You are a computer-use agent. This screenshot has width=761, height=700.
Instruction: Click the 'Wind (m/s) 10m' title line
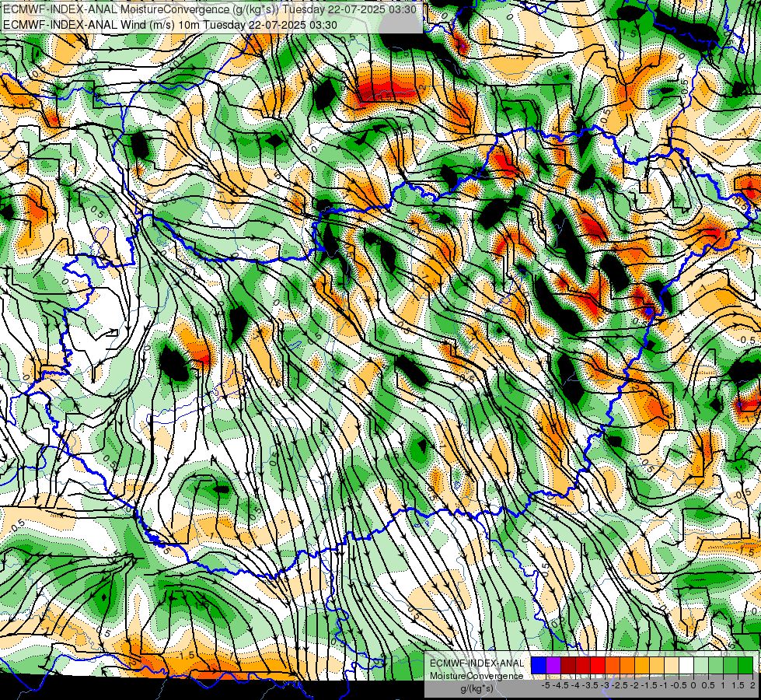coord(169,24)
